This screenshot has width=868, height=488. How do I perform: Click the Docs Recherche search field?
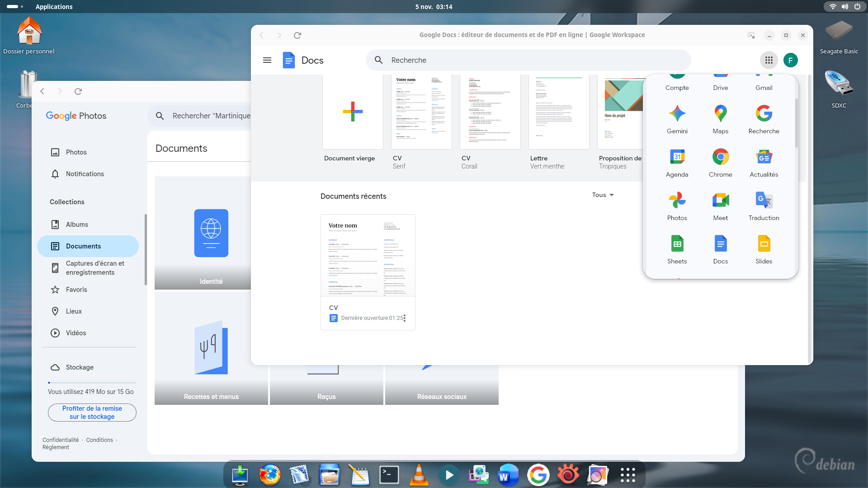528,60
